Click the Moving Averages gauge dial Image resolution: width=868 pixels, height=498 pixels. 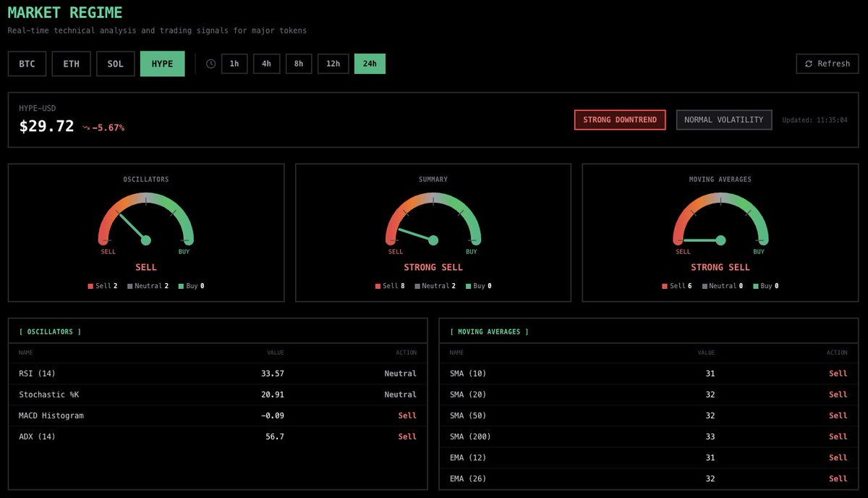point(720,219)
